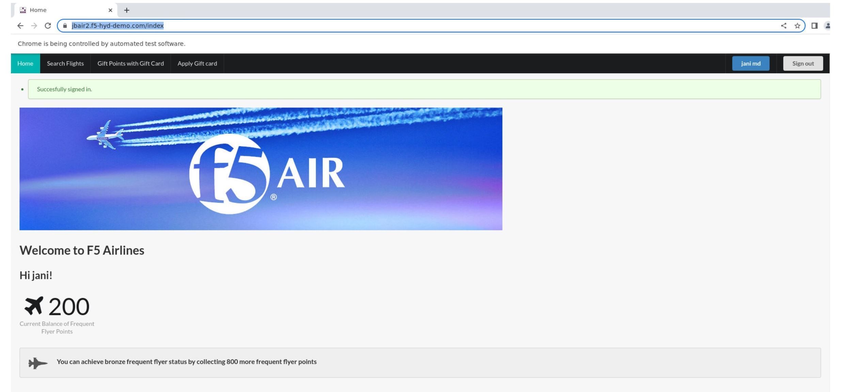The width and height of the screenshot is (868, 392).
Task: Open Search Flights menu item
Action: tap(65, 63)
